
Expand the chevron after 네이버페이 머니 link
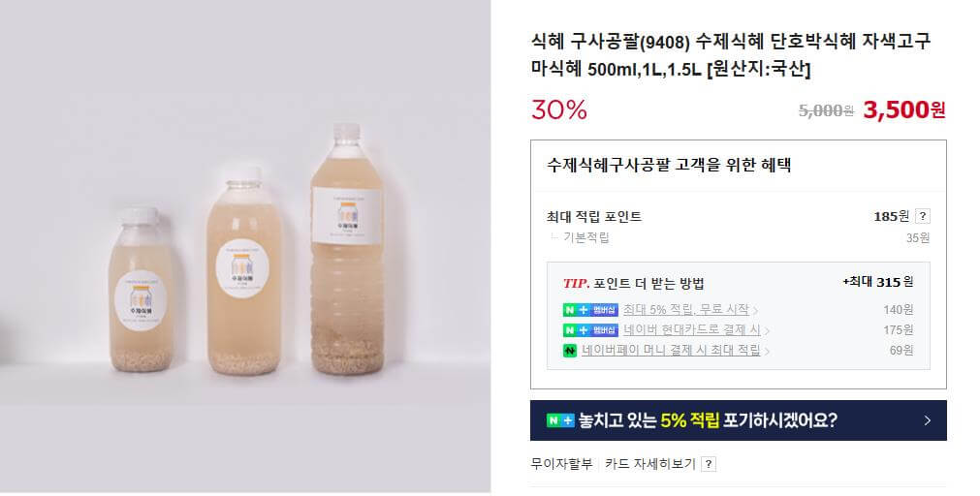(767, 351)
